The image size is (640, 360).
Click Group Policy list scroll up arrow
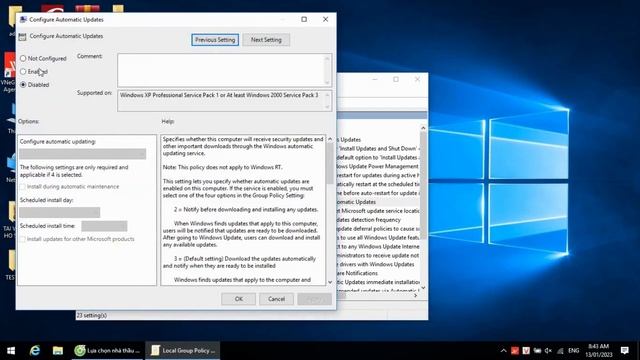pyautogui.click(x=423, y=128)
